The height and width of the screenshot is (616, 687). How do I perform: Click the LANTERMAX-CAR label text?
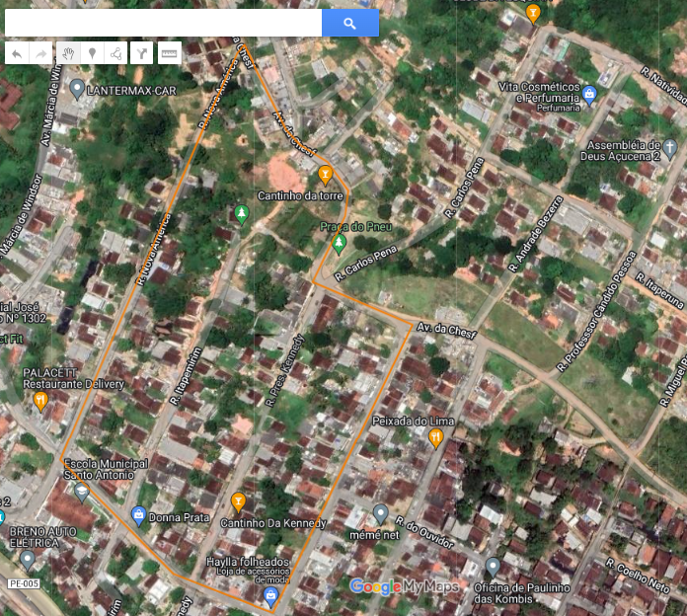click(x=131, y=91)
